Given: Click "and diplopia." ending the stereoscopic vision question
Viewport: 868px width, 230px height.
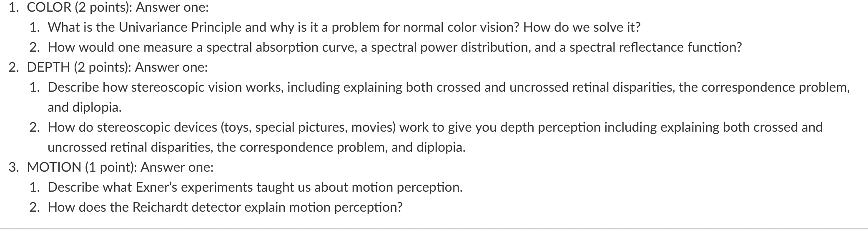Looking at the screenshot, I should [x=85, y=107].
